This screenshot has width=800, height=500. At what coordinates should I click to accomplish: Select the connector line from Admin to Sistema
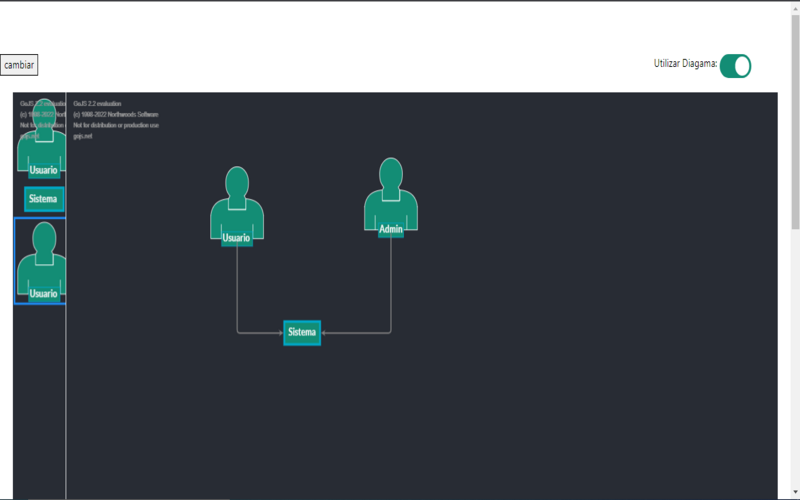391,290
